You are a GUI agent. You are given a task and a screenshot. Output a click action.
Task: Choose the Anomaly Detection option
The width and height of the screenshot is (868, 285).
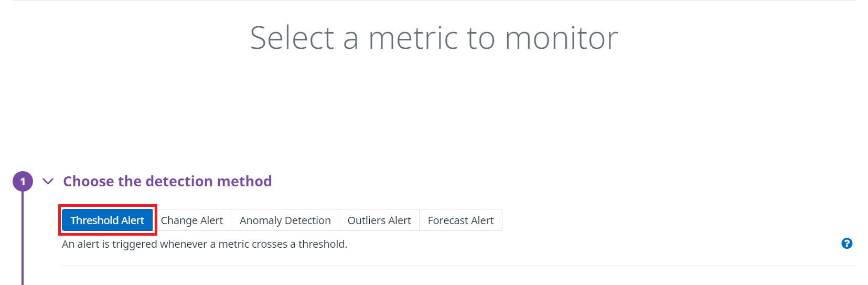[285, 220]
